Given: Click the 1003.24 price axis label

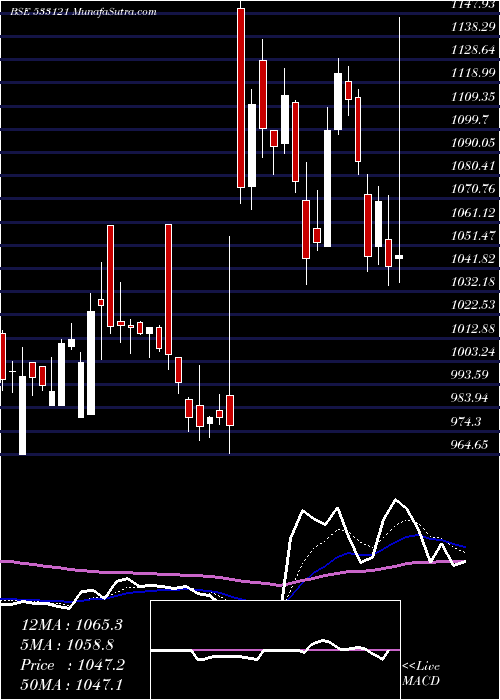Looking at the screenshot, I should click(473, 352).
